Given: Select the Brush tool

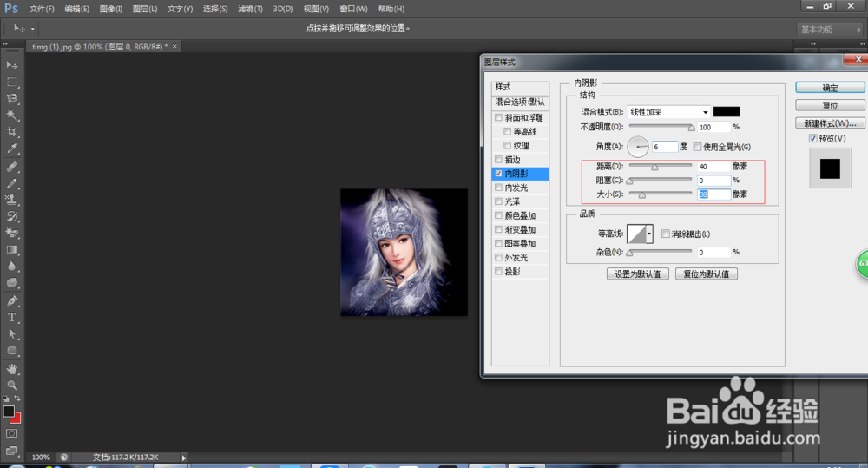Looking at the screenshot, I should [11, 183].
